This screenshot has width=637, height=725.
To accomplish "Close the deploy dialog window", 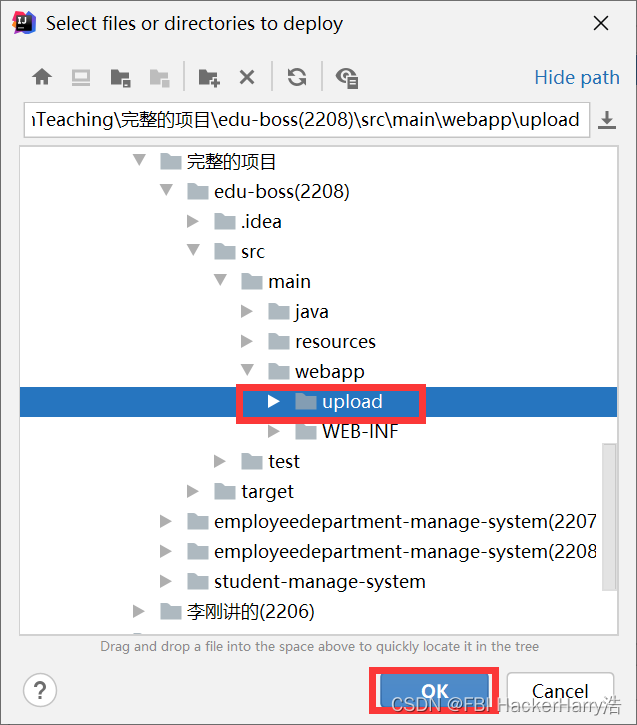I will pyautogui.click(x=600, y=23).
